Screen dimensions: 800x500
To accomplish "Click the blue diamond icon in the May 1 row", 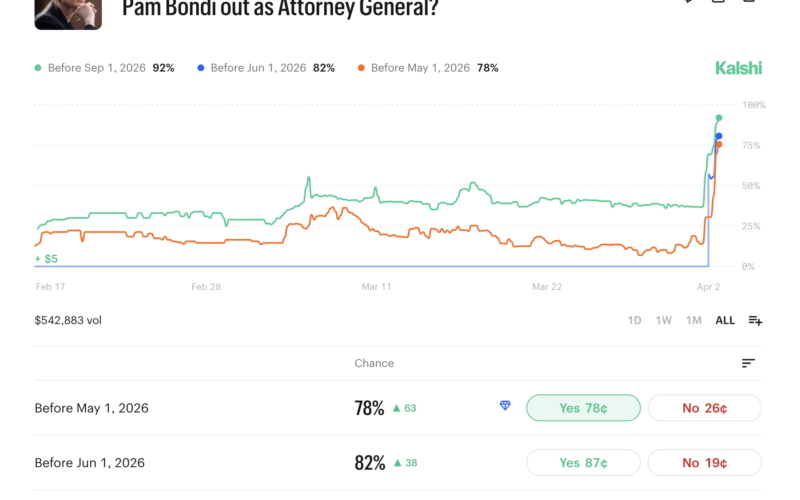I will (505, 406).
